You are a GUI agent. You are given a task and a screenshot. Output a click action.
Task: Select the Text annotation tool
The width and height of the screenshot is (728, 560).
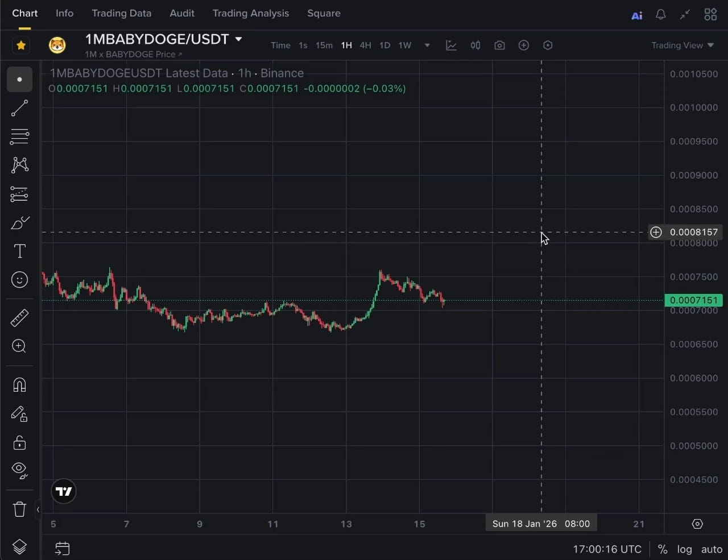(x=19, y=251)
